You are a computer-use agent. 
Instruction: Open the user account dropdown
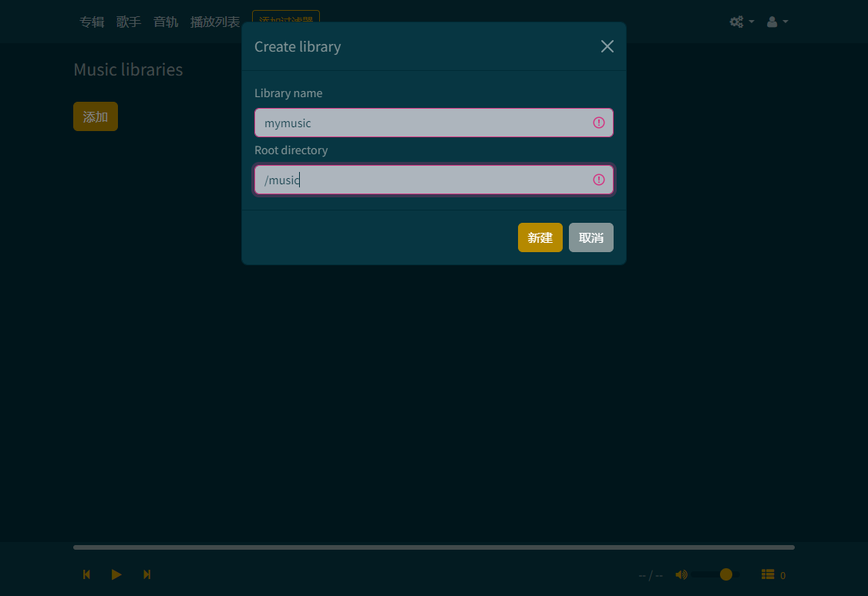(777, 22)
